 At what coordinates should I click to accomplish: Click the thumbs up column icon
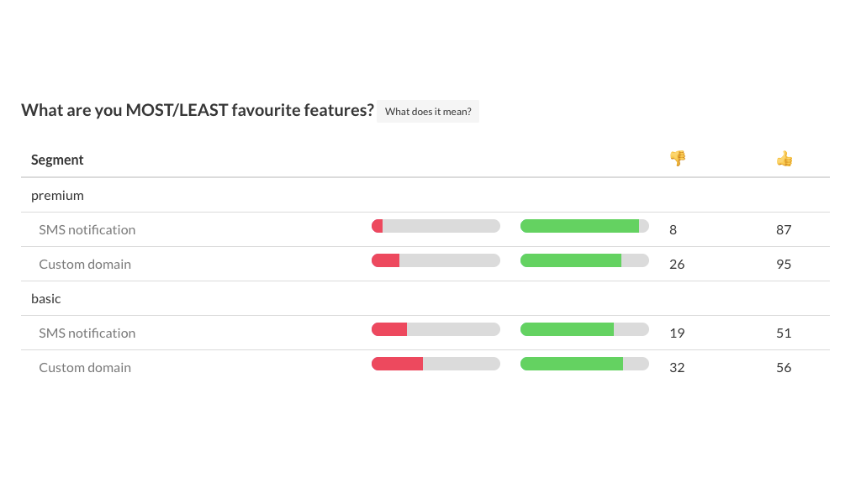click(x=784, y=158)
